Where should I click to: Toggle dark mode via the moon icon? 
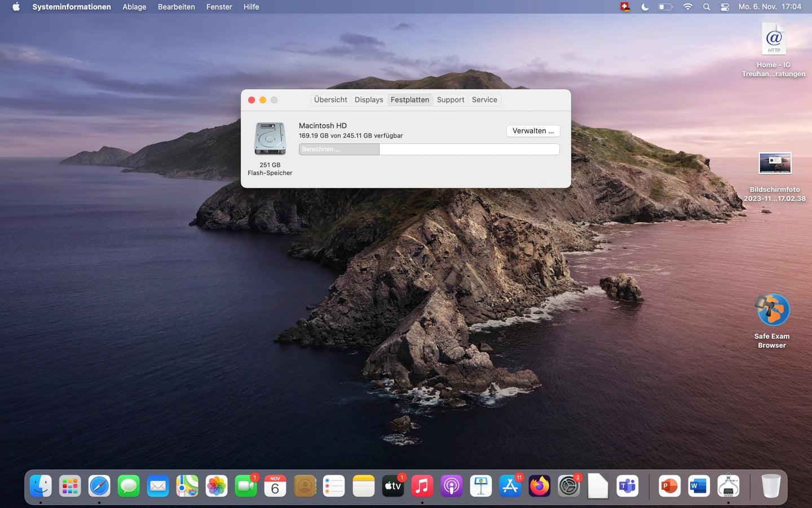pyautogui.click(x=645, y=7)
